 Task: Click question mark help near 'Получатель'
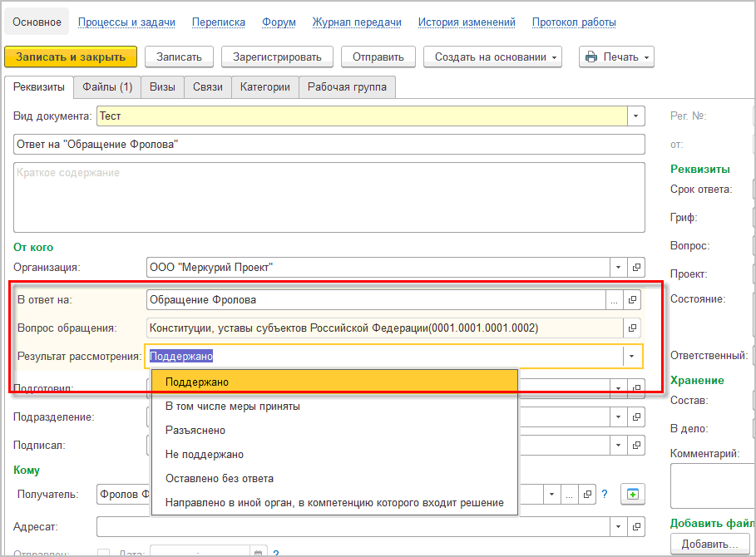click(605, 495)
